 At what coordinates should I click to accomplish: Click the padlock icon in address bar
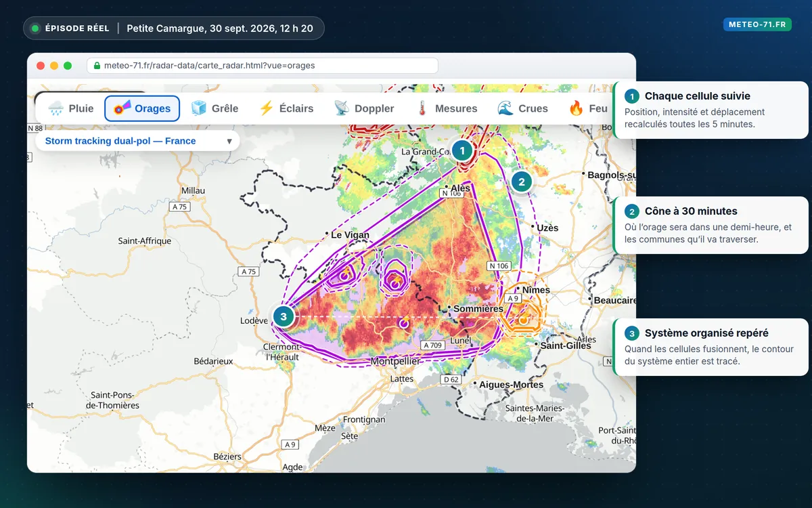pos(97,66)
